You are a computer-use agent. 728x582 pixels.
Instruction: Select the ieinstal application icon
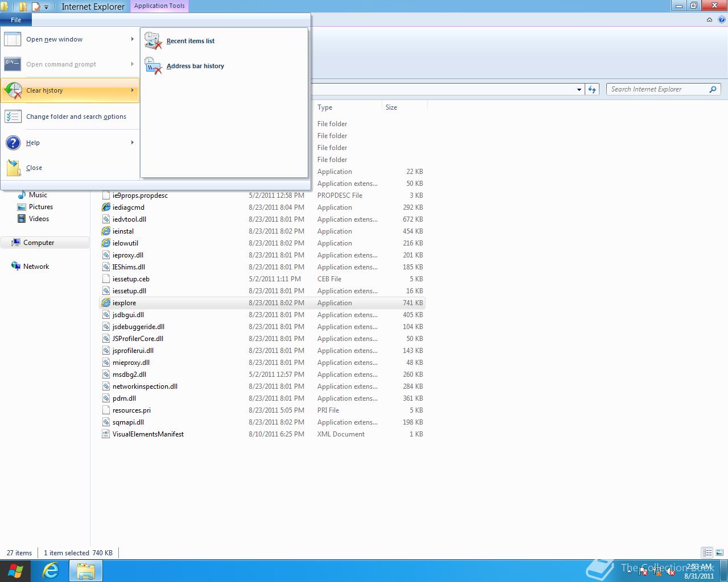click(x=106, y=231)
